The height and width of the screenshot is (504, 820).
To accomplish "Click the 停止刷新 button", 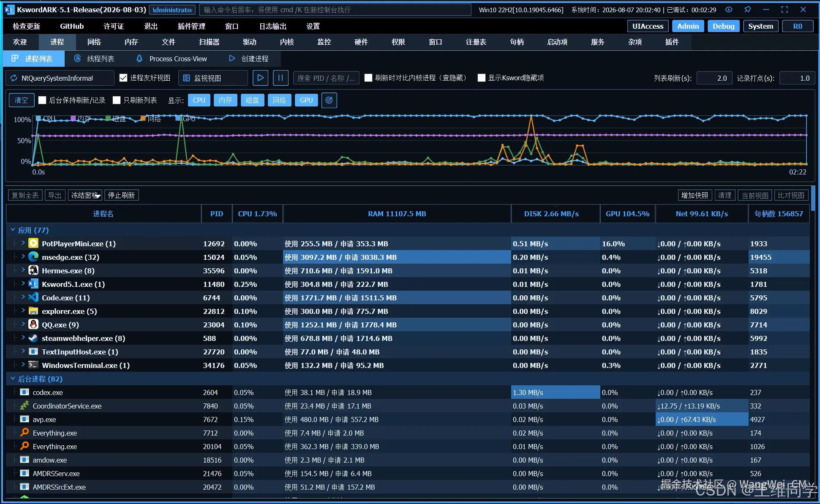I will point(121,195).
